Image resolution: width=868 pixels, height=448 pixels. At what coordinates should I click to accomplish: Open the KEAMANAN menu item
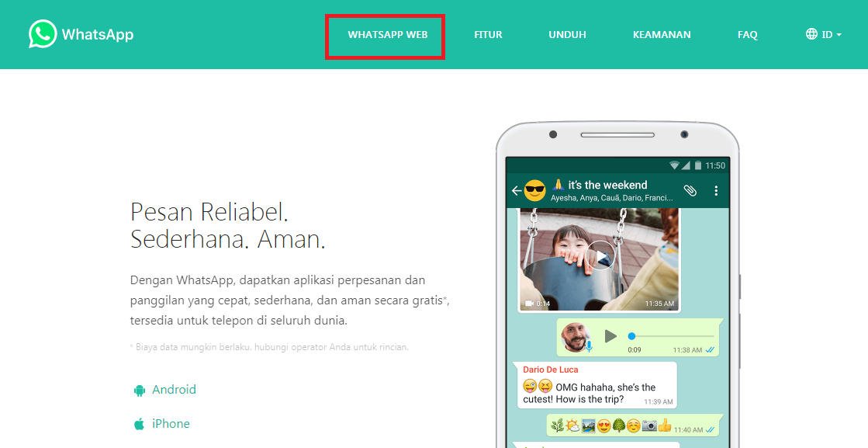click(x=662, y=34)
